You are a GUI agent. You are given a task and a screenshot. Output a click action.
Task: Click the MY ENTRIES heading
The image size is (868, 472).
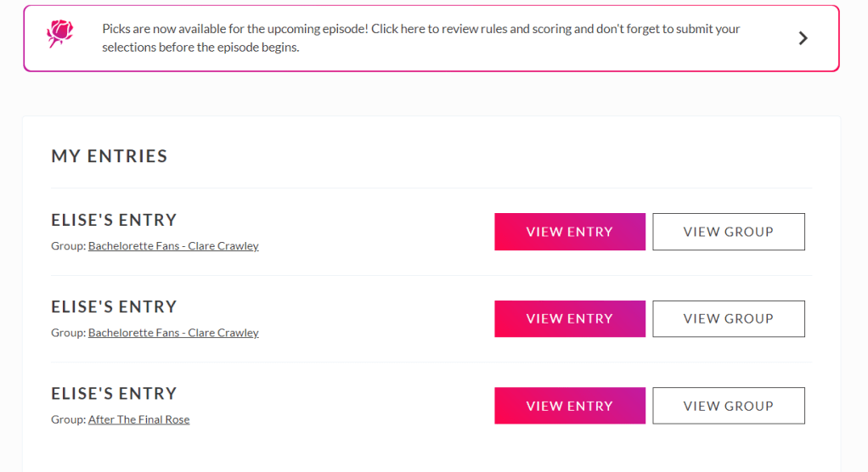coord(110,156)
